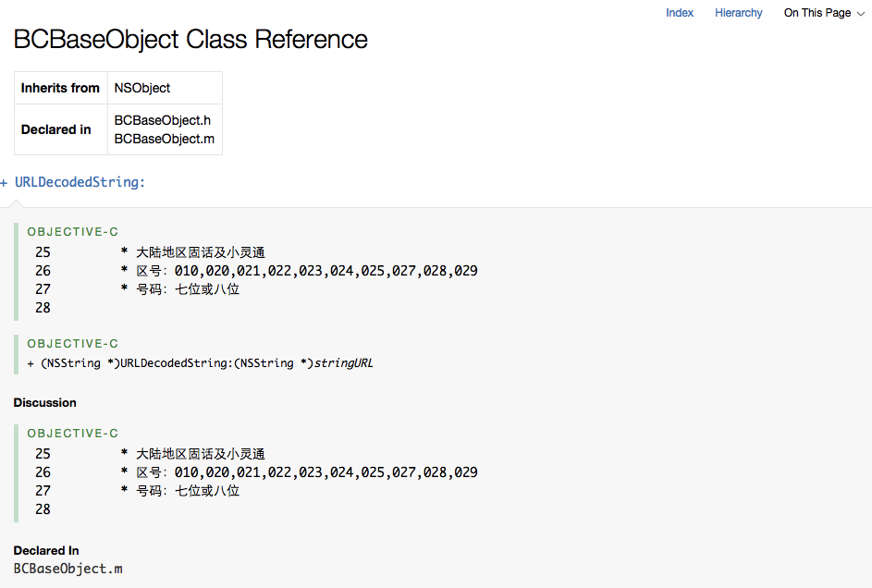Click the OBJECTIVE-C label under Discussion
The height and width of the screenshot is (588, 872).
73,433
